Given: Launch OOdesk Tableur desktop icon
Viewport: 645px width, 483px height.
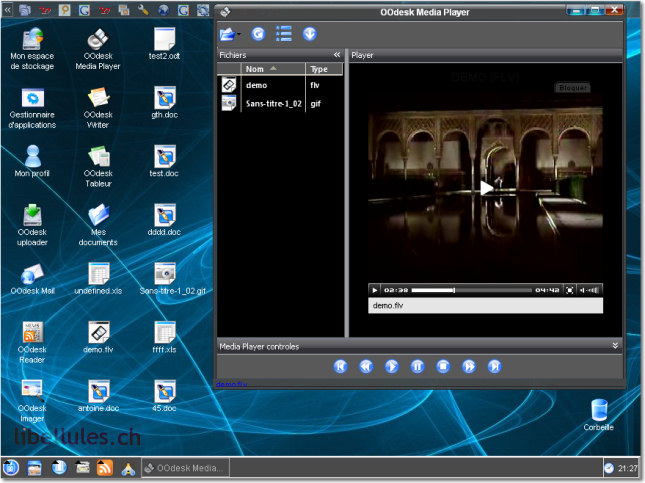Looking at the screenshot, I should [x=98, y=166].
